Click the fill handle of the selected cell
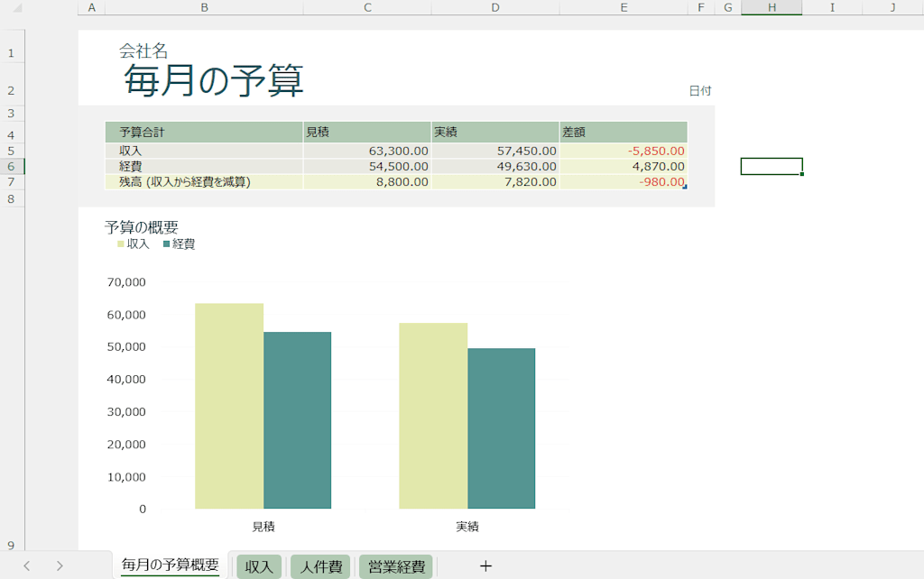The image size is (924, 579). (x=802, y=174)
